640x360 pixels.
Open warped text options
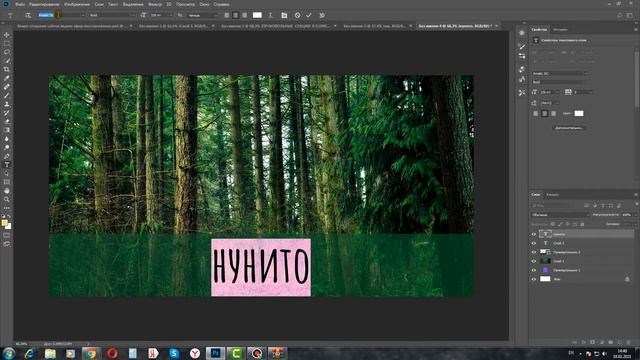tap(270, 15)
